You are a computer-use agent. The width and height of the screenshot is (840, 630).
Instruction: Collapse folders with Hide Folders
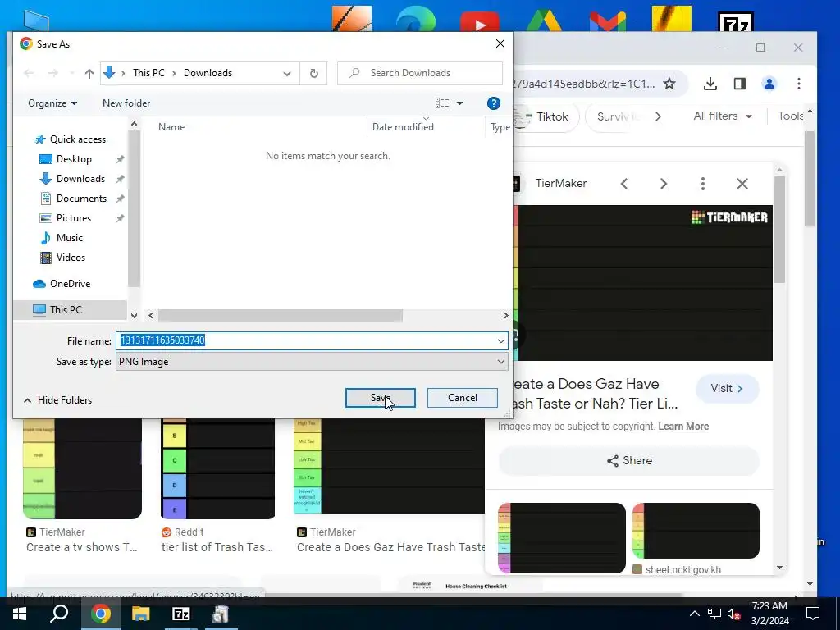click(x=57, y=400)
